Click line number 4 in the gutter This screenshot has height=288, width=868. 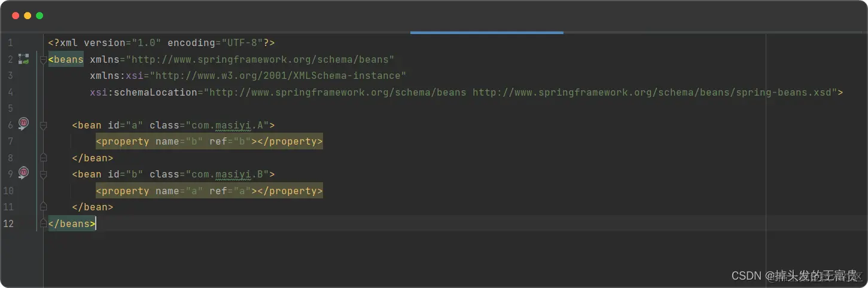10,92
